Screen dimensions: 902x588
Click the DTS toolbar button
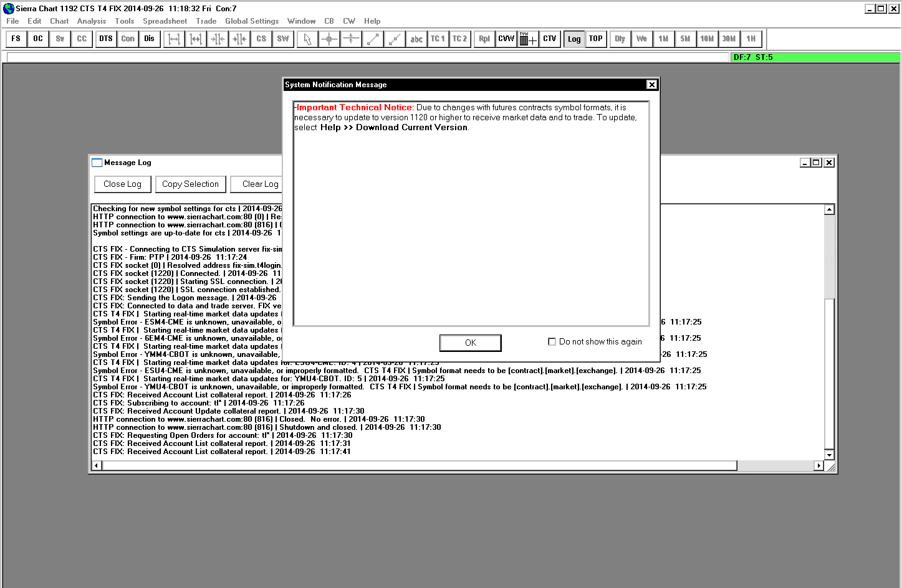pyautogui.click(x=106, y=39)
